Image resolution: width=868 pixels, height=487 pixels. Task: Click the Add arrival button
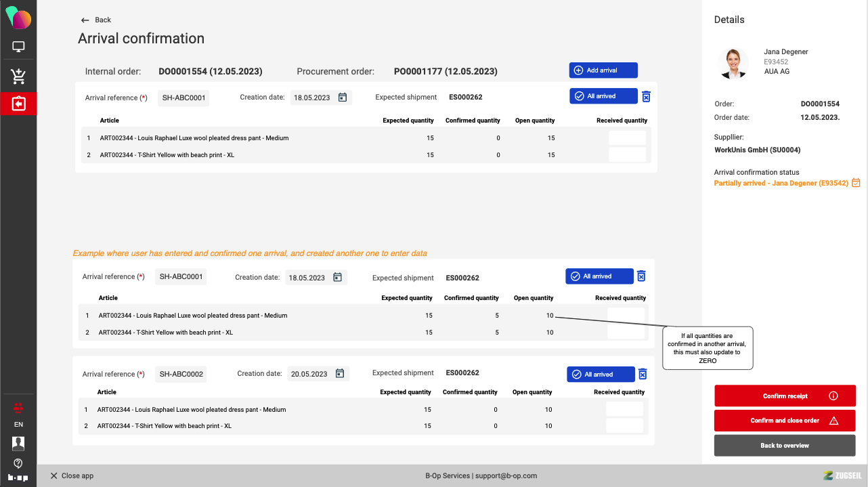point(603,70)
